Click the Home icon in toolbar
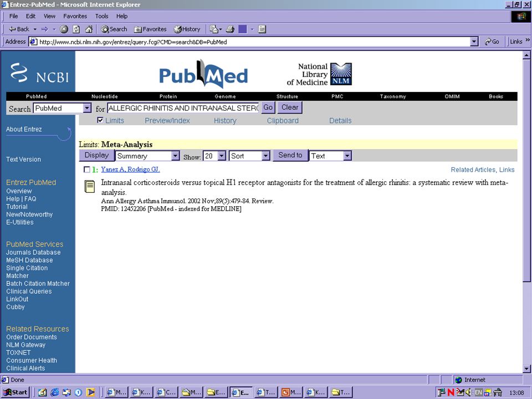532x399 pixels. [89, 29]
